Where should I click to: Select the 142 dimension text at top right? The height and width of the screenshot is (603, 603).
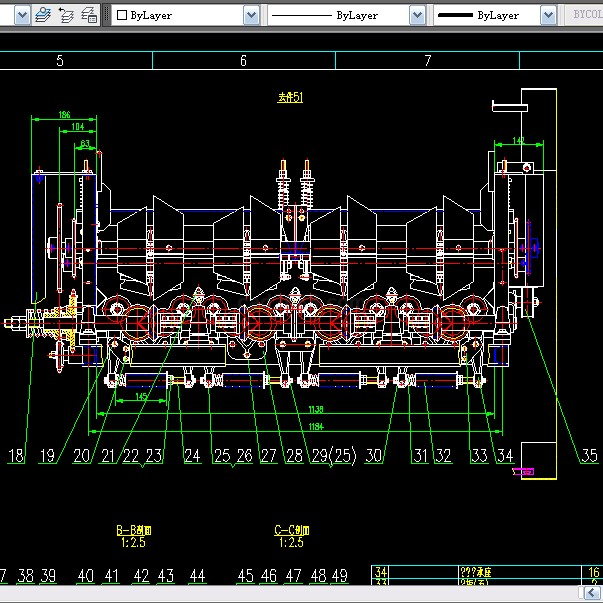tap(519, 141)
